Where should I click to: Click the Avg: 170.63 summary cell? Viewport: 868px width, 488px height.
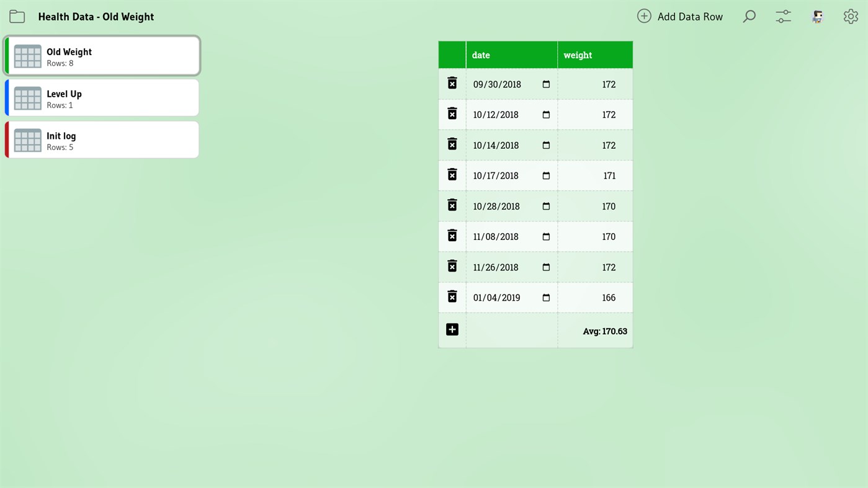click(605, 331)
